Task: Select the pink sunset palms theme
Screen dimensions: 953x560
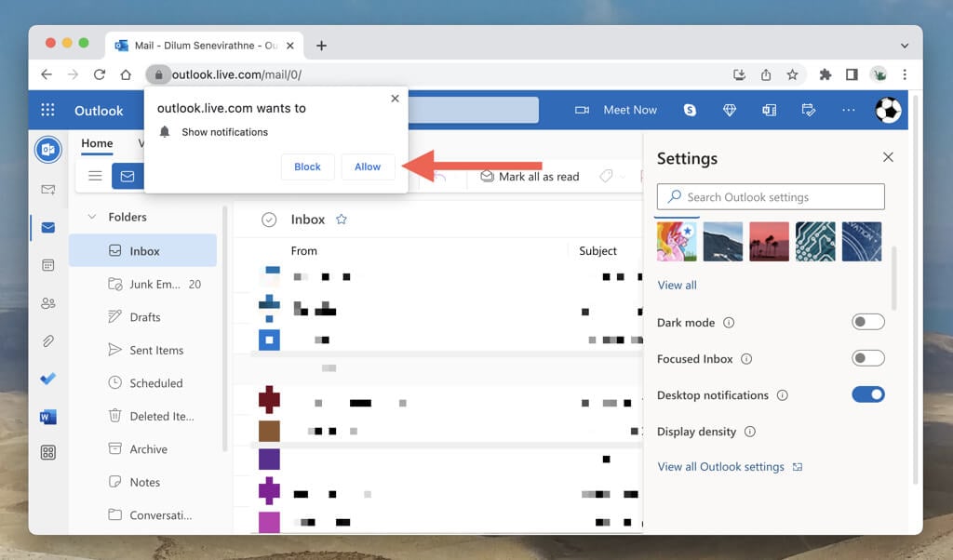Action: 769,242
